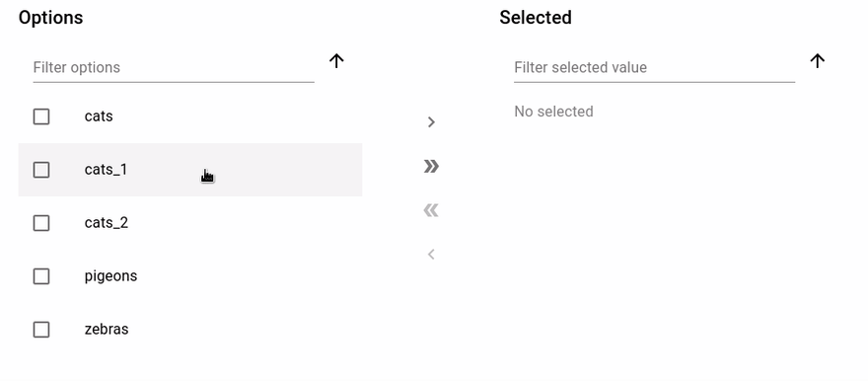Move all options right with double chevron
Viewport: 868px width, 381px height.
431,166
